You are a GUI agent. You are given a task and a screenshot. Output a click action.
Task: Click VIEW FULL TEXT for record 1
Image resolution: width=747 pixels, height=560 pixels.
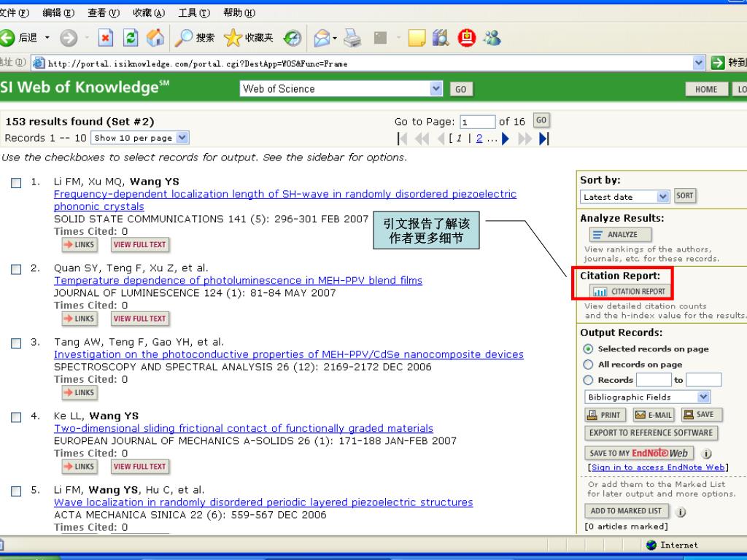[x=139, y=245]
